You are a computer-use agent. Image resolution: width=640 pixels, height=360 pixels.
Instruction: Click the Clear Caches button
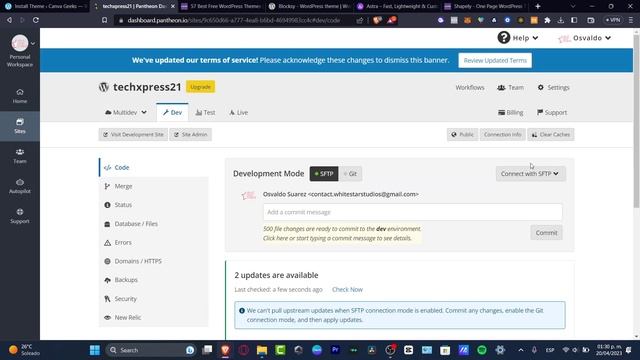(x=551, y=134)
